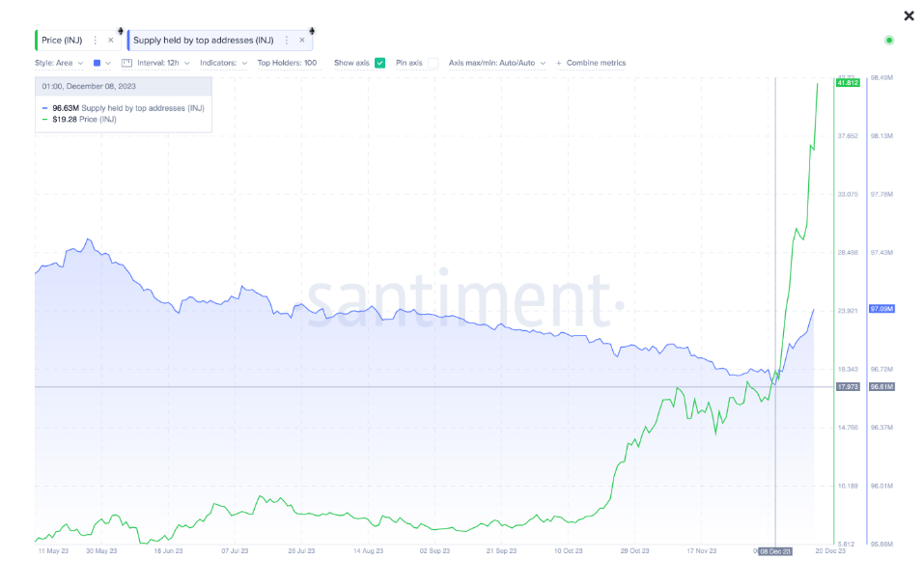Open the Indicators dropdown
The height and width of the screenshot is (588, 923).
click(224, 63)
